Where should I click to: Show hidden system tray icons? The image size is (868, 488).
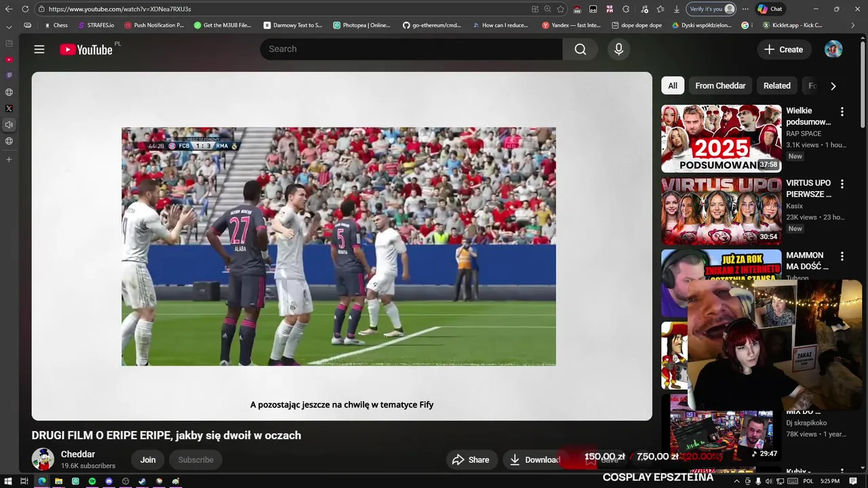tap(736, 481)
